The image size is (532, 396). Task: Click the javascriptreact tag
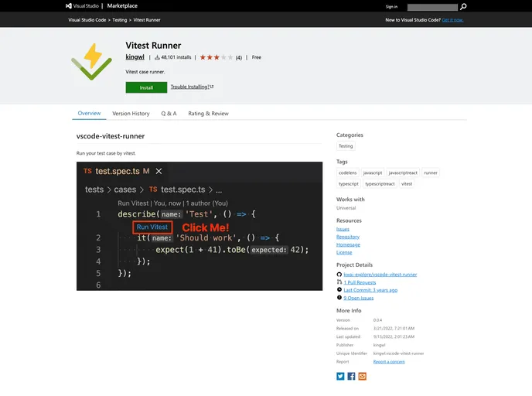click(403, 172)
